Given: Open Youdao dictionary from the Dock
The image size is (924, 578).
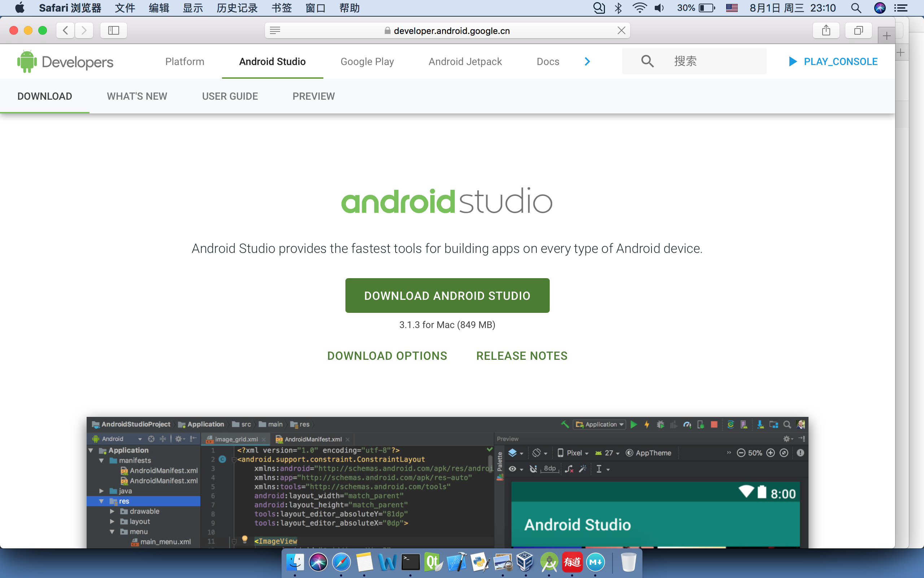Looking at the screenshot, I should tap(572, 562).
